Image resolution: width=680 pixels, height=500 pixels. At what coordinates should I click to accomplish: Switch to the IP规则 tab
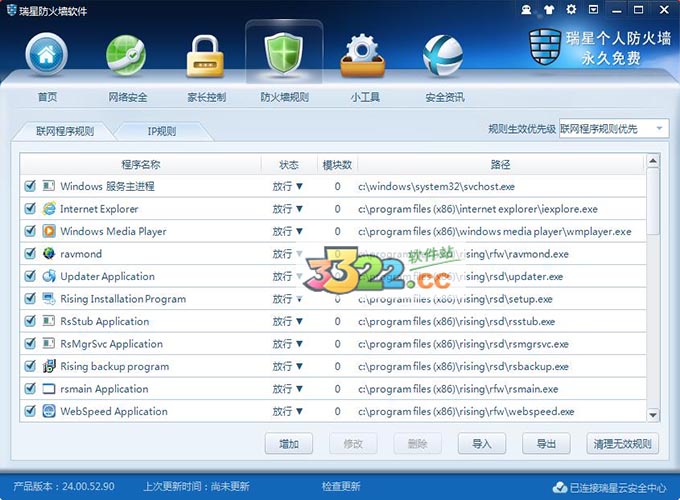[x=162, y=131]
